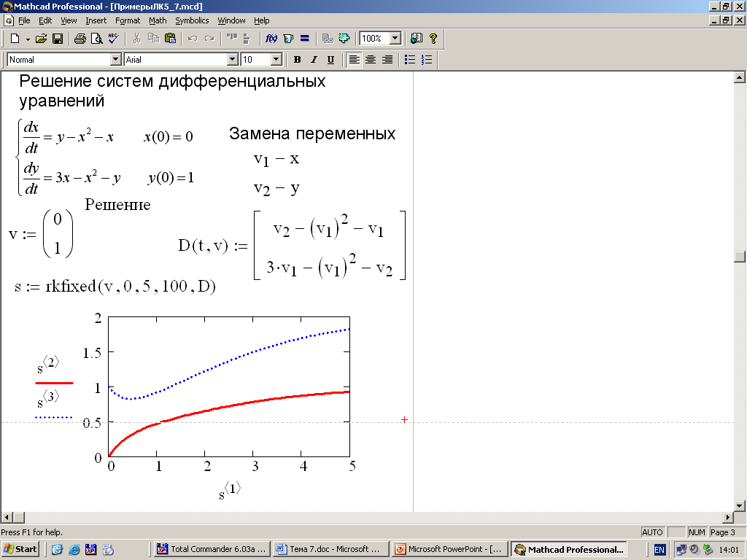Open the Symbolics menu

tap(192, 20)
